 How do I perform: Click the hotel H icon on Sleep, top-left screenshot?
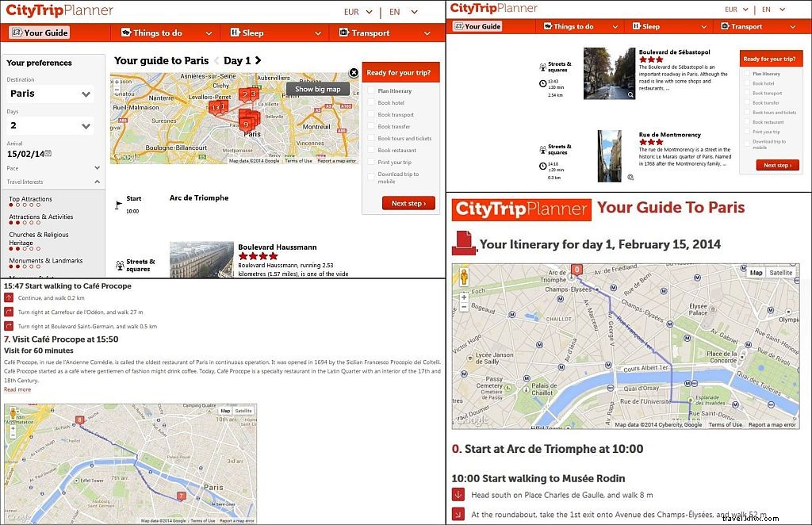click(x=235, y=33)
